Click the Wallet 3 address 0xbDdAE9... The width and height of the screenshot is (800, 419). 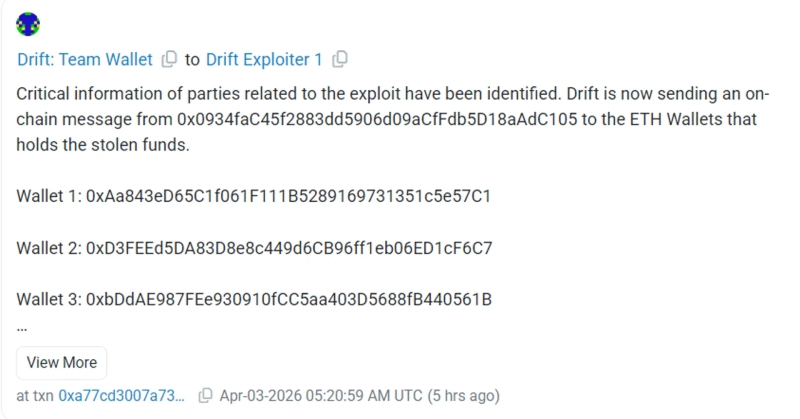click(289, 299)
